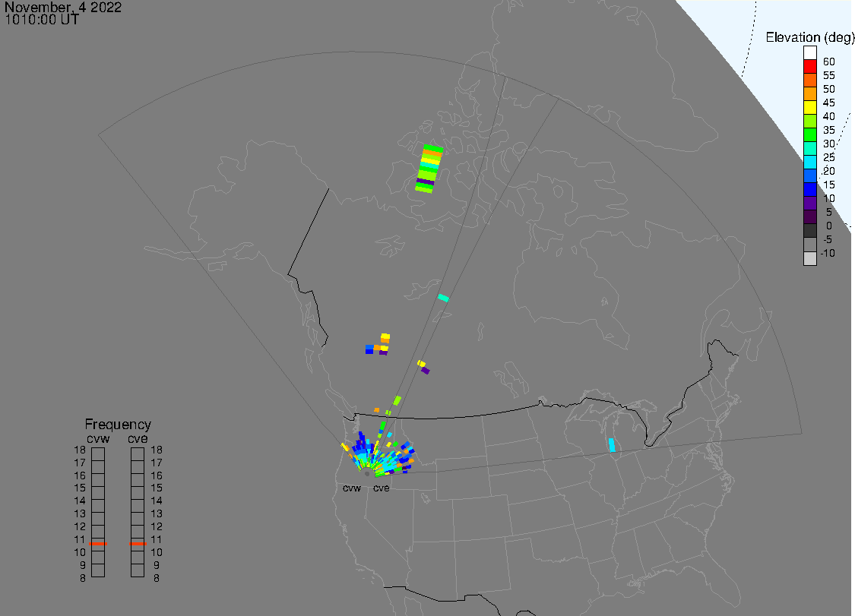Select the bright green elevation legend swatch
Screen dimensions: 855x616
click(x=809, y=134)
